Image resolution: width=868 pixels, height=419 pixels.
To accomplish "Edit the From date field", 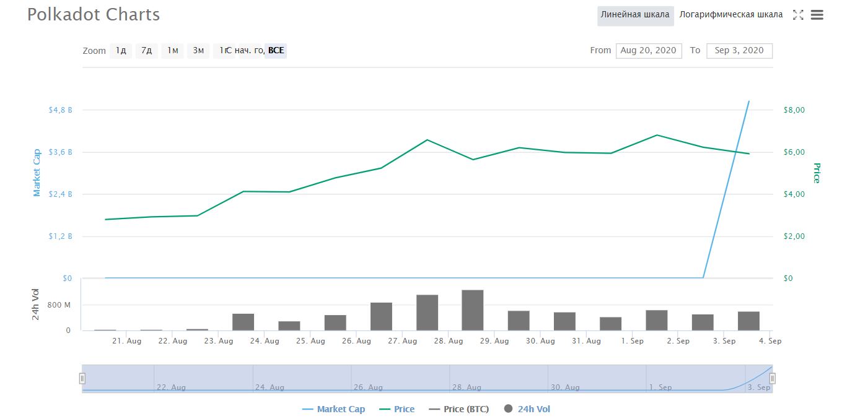I will pos(649,51).
